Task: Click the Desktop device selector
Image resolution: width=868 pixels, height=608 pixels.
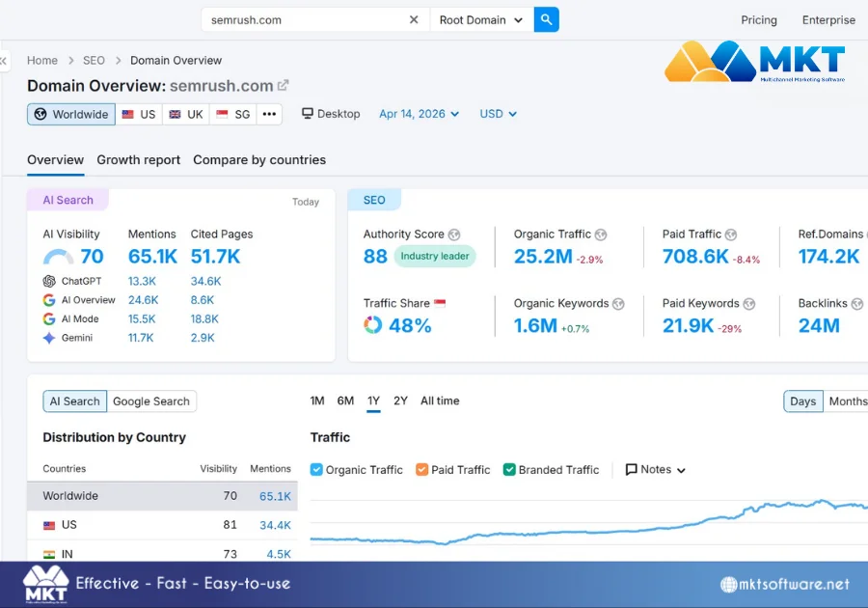Action: pos(331,114)
